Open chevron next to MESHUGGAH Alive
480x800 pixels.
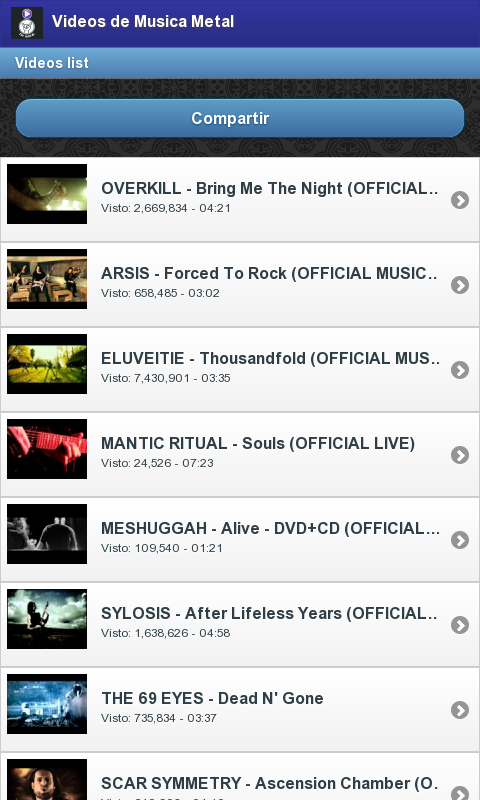click(460, 540)
